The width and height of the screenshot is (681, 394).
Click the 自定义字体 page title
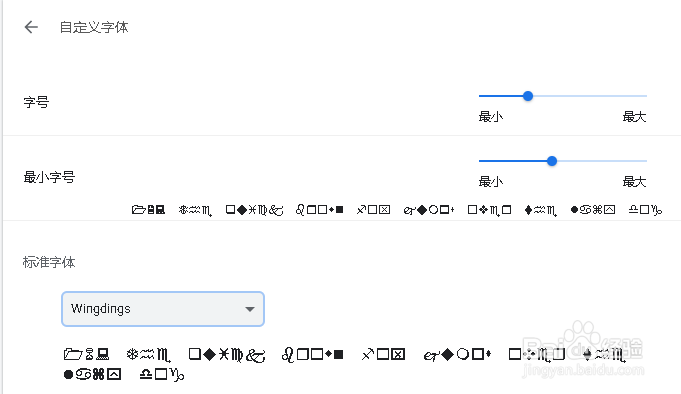pyautogui.click(x=94, y=27)
